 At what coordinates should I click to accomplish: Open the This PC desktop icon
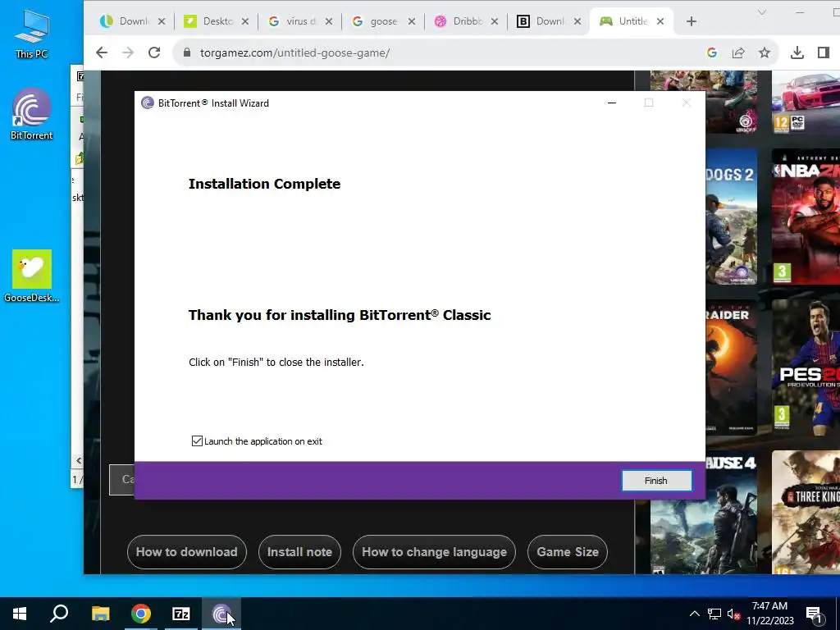click(32, 33)
